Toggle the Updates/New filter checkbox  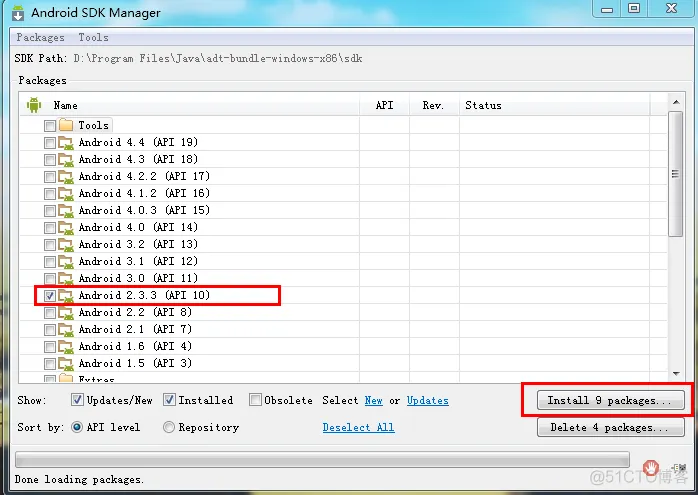[x=77, y=400]
